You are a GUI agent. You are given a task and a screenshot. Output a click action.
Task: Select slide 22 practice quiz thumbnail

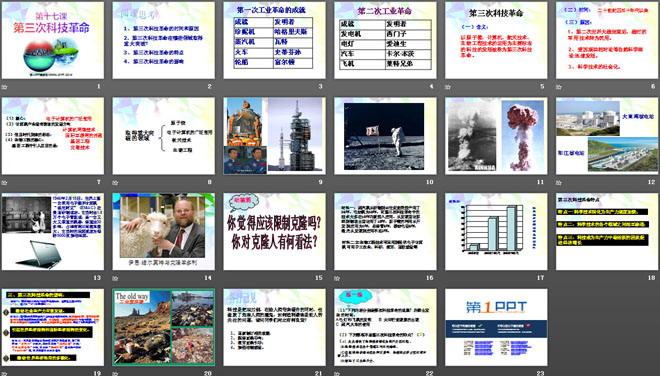pos(385,327)
